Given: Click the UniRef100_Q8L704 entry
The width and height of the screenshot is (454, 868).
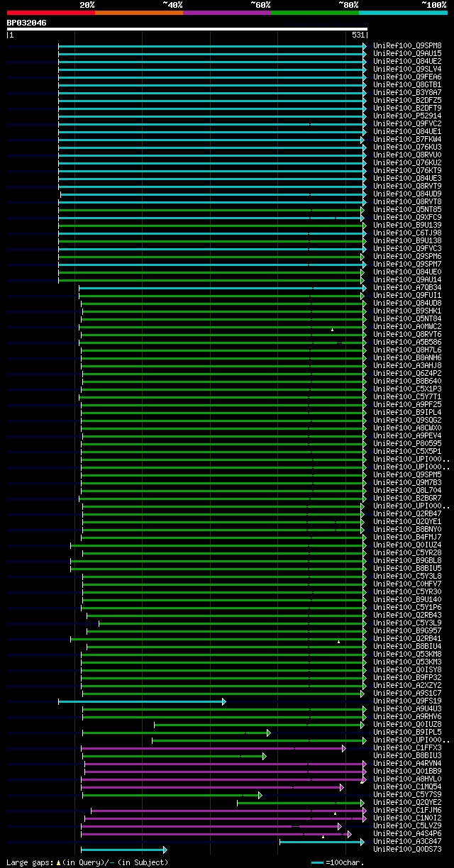Looking at the screenshot, I should [408, 490].
